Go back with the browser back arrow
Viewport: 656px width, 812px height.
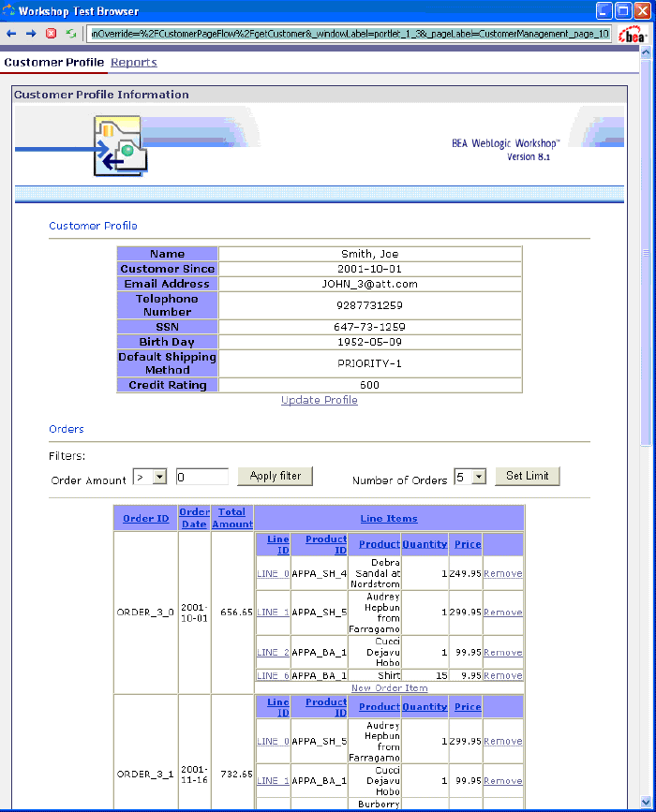click(x=11, y=34)
